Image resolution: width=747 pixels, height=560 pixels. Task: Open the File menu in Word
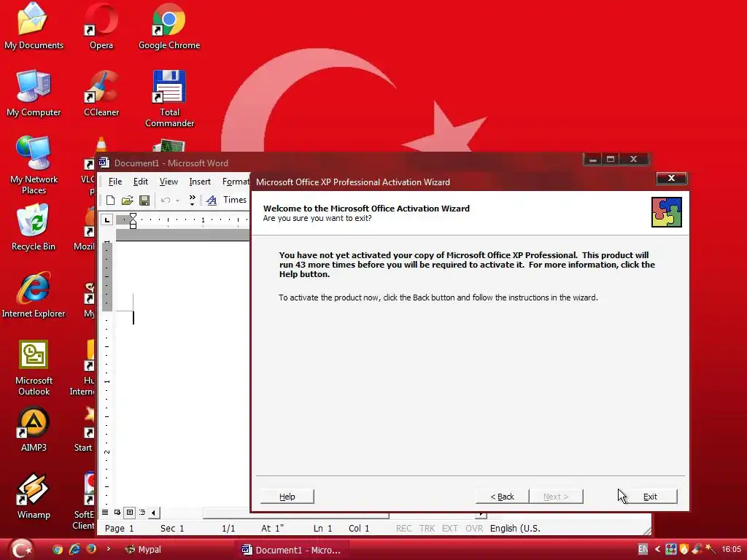115,182
